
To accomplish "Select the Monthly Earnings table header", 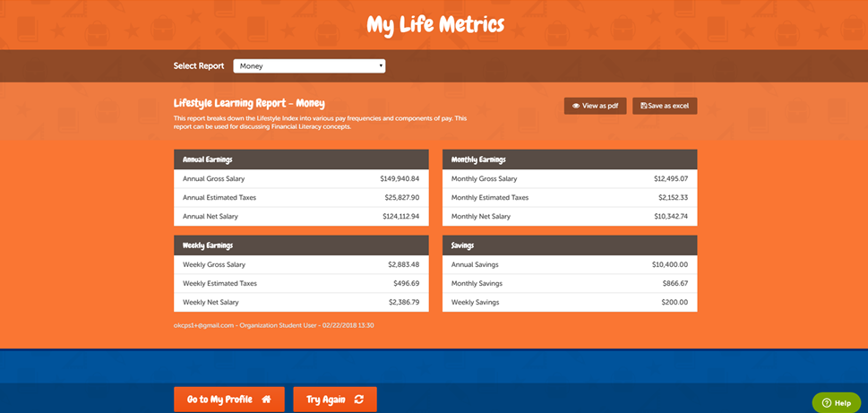I will (569, 159).
